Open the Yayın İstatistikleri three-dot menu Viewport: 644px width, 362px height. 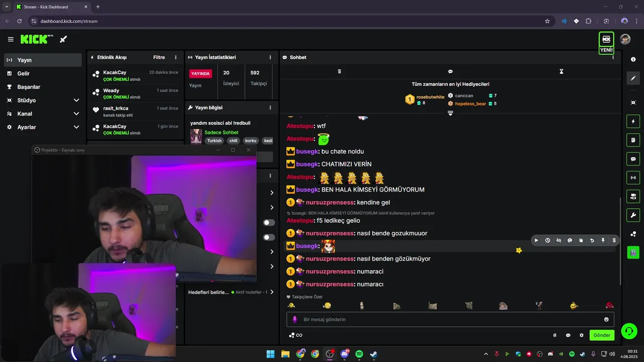pos(270,57)
